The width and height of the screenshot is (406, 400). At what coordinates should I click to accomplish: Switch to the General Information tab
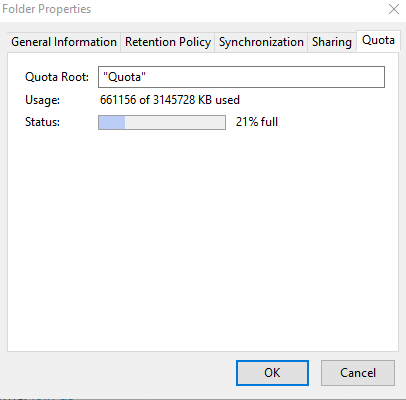64,42
